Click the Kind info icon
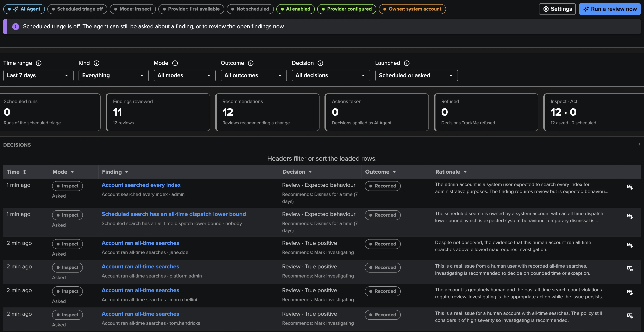The height and width of the screenshot is (332, 644). (x=97, y=63)
